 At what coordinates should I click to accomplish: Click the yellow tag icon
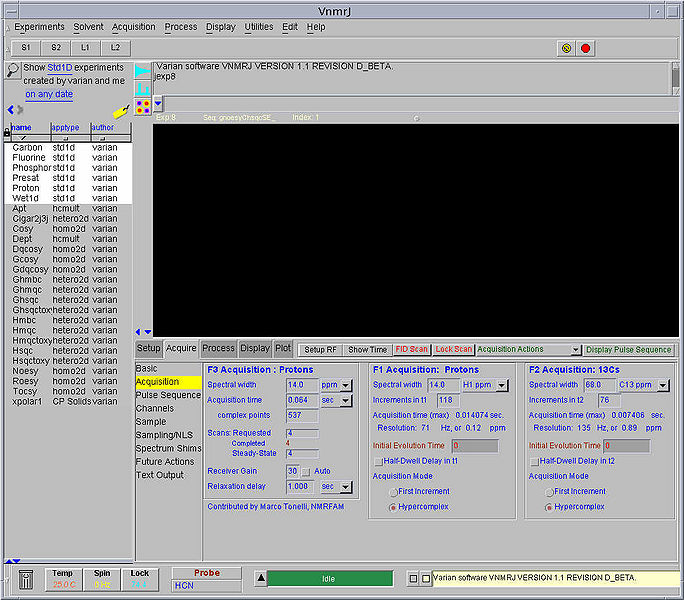pos(121,110)
